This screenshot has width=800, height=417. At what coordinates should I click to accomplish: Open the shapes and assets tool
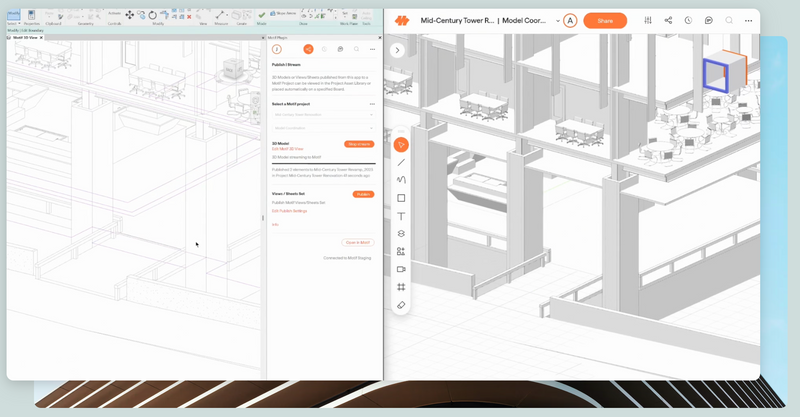401,251
